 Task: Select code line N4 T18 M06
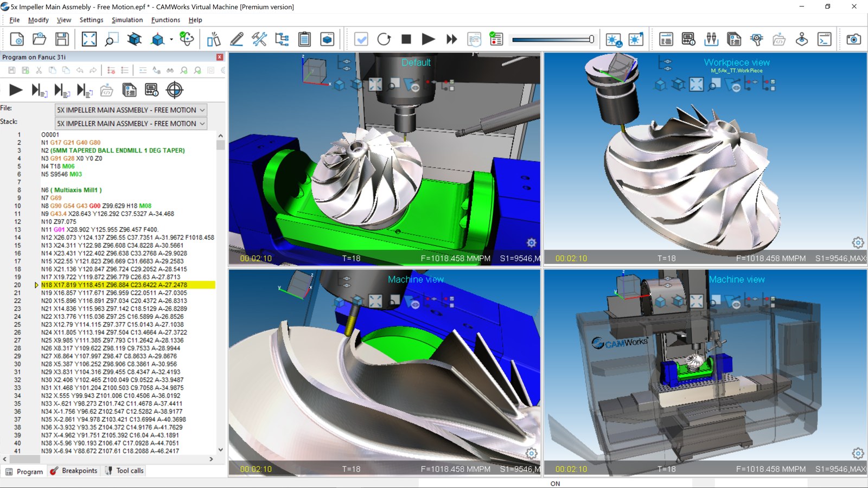pyautogui.click(x=58, y=166)
